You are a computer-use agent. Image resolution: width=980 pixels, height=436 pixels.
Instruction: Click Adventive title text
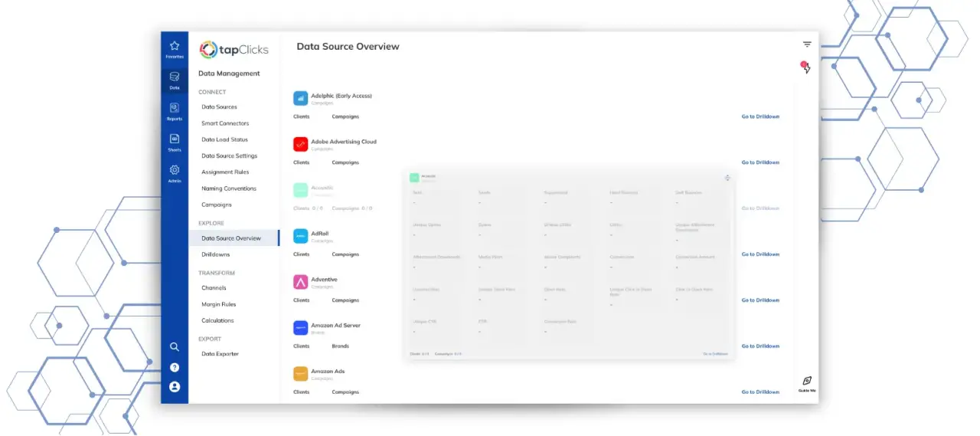click(324, 280)
